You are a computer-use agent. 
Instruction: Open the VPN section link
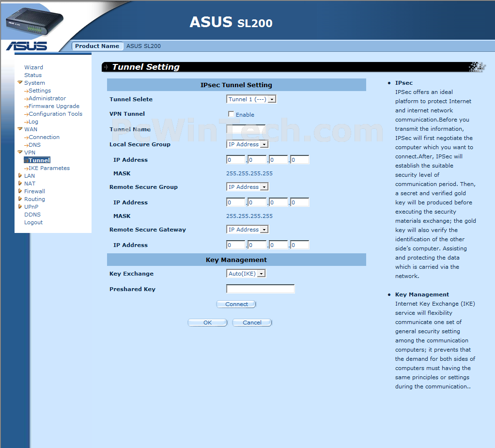30,153
